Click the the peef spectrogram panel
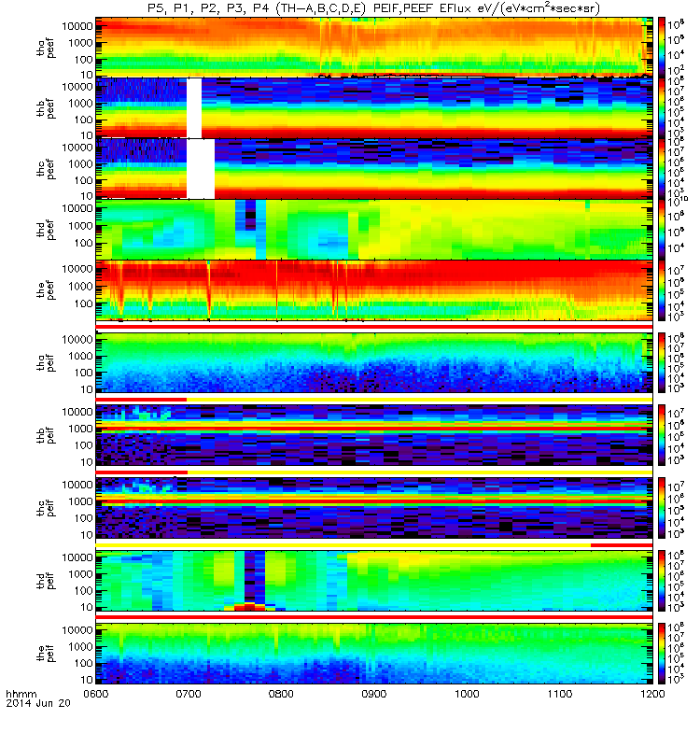700x747 pixels. coord(374,290)
